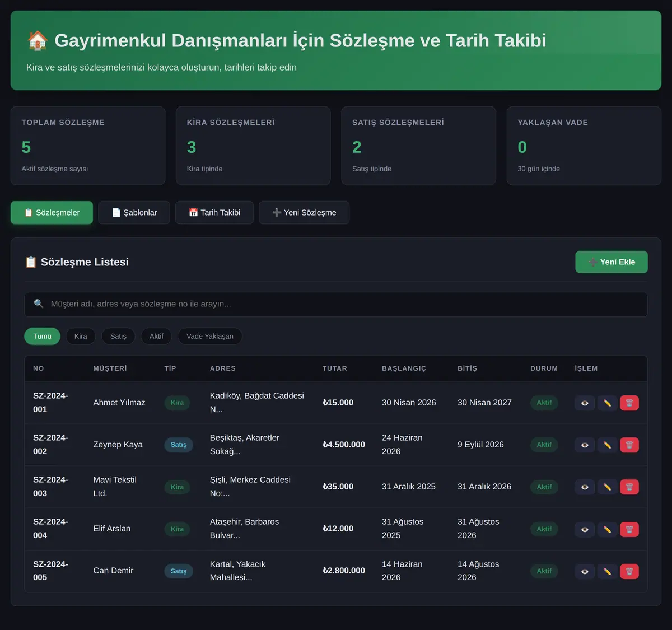This screenshot has height=630, width=672.
Task: Open the Toplam Sözleşme stat card
Action: pyautogui.click(x=88, y=146)
